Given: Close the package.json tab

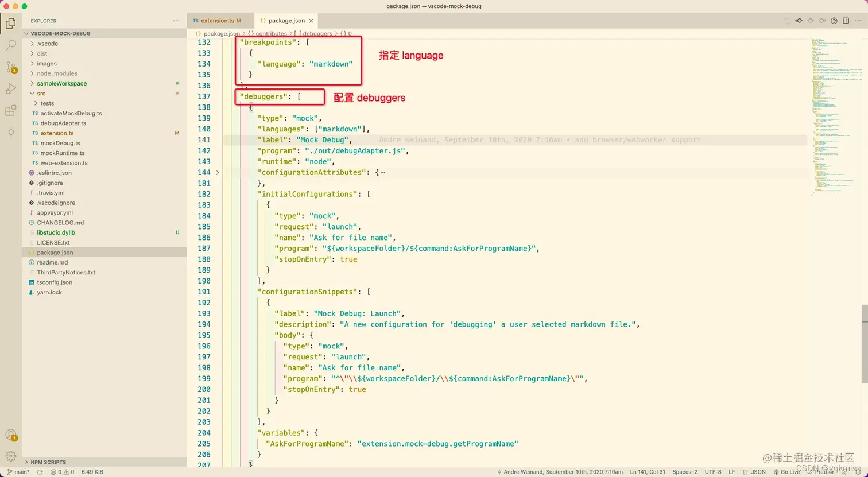Looking at the screenshot, I should click(311, 21).
